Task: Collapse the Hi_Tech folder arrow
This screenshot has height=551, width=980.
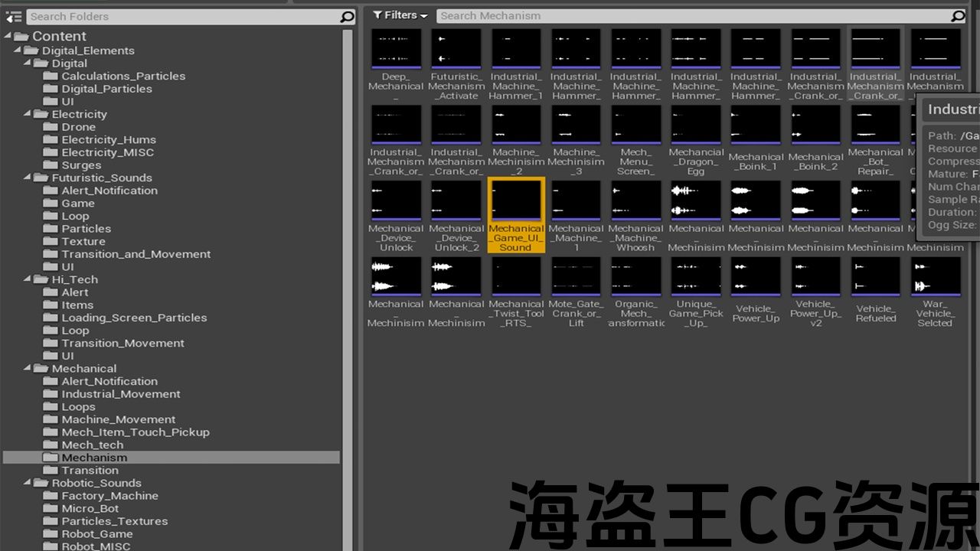Action: click(28, 279)
